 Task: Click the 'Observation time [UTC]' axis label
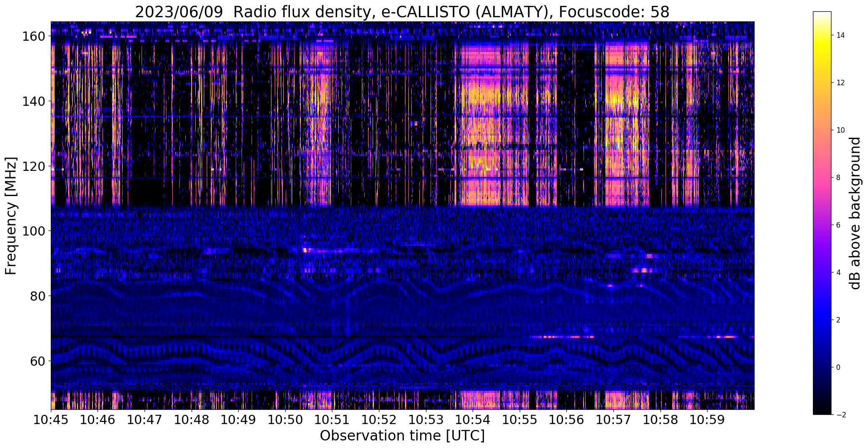(402, 436)
